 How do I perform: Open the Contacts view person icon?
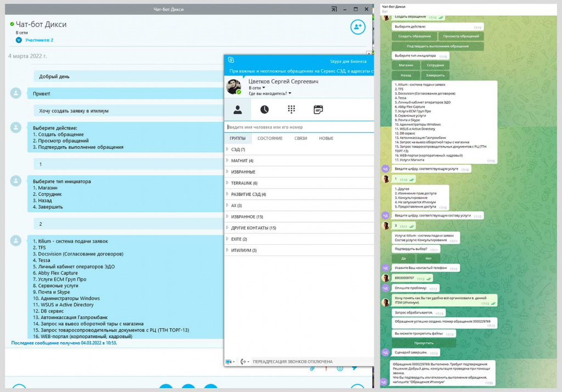click(x=238, y=110)
